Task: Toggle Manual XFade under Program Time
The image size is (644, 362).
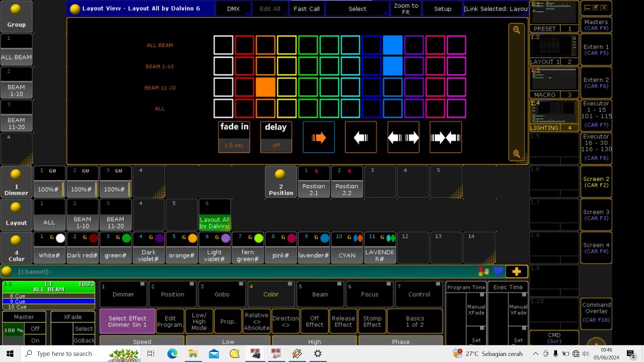Action: coord(476,309)
